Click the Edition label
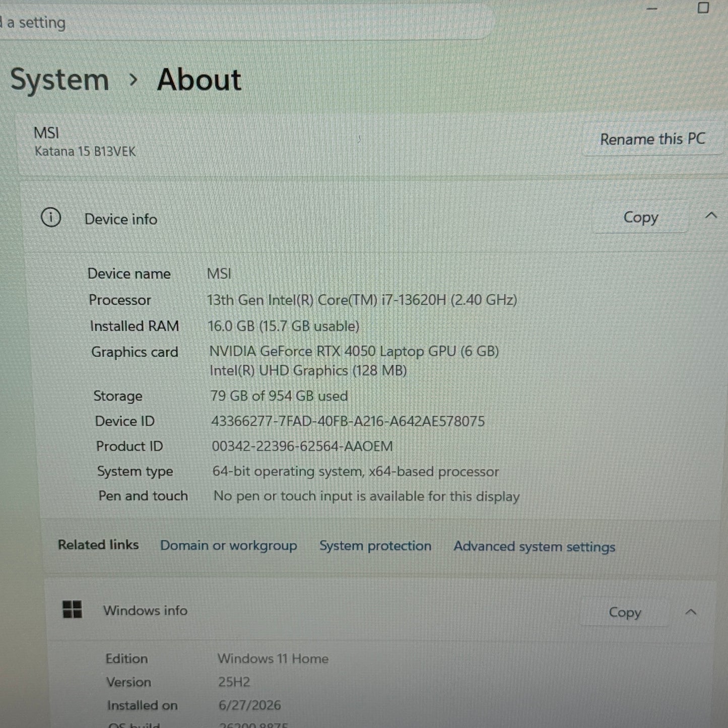Image resolution: width=728 pixels, height=728 pixels. coord(126,659)
